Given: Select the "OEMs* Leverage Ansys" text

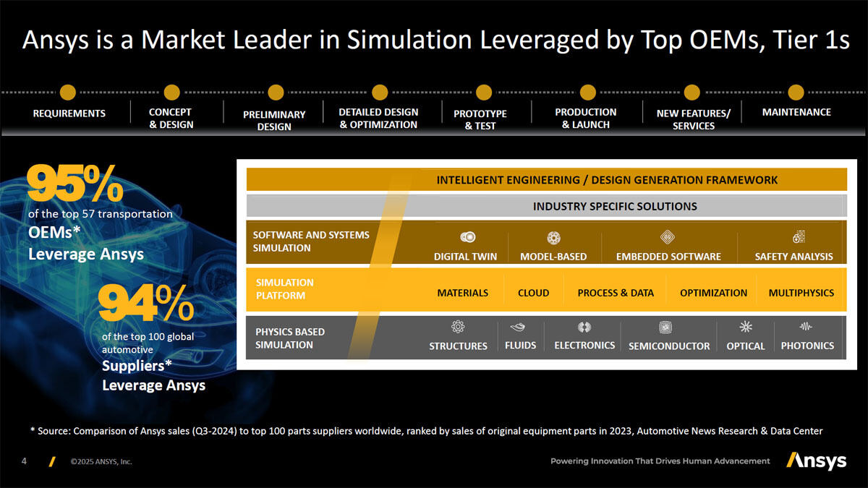Looking at the screenshot, I should [x=86, y=244].
